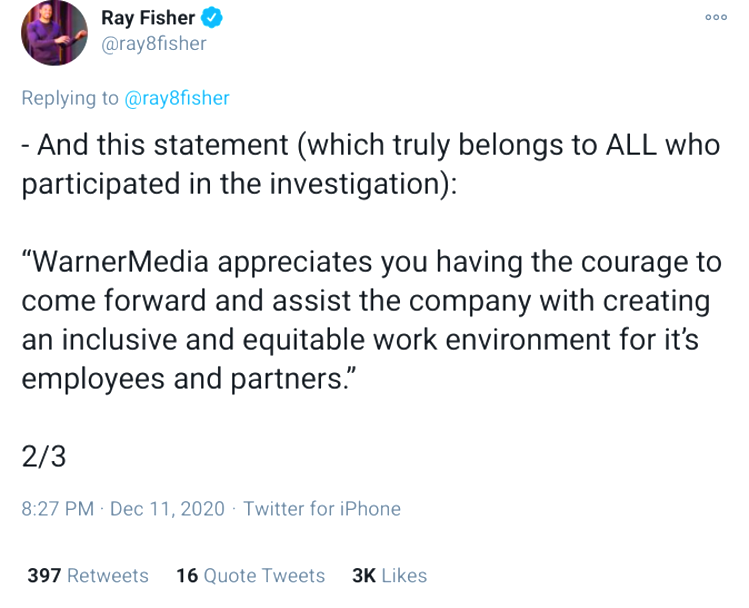The height and width of the screenshot is (608, 749).
Task: Open the 8:27 PM timestamp link
Action: click(x=57, y=509)
